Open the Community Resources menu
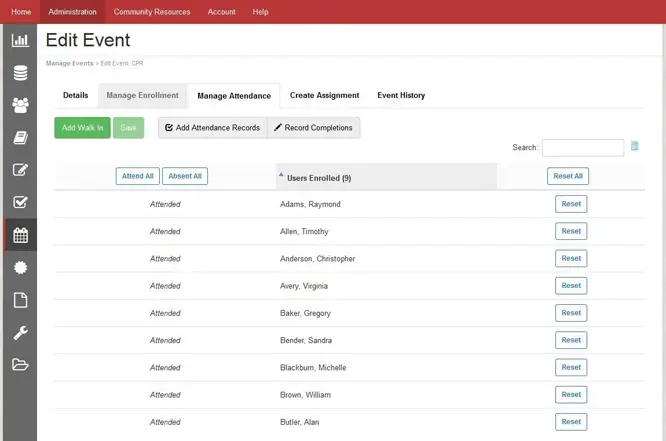The width and height of the screenshot is (666, 441). 152,12
